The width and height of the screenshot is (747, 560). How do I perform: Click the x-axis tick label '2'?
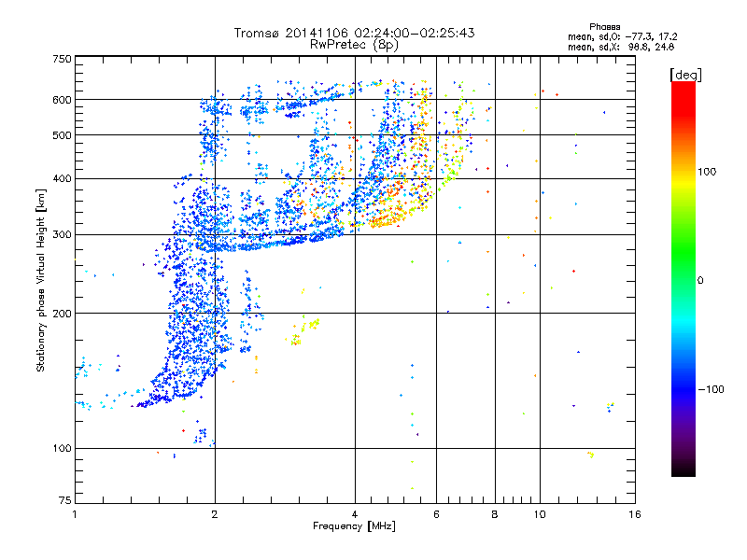[215, 514]
